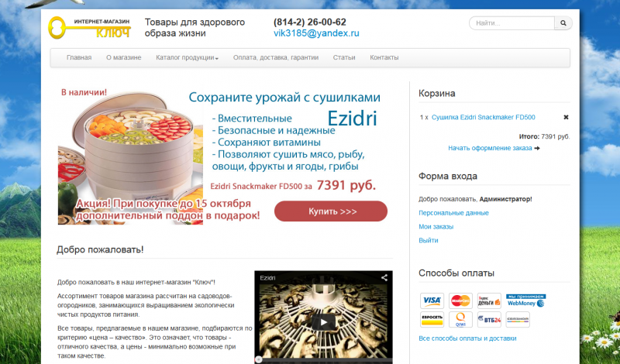Screen dimensions: 620x364
Task: Click the QIWI payment icon
Action: tap(460, 319)
